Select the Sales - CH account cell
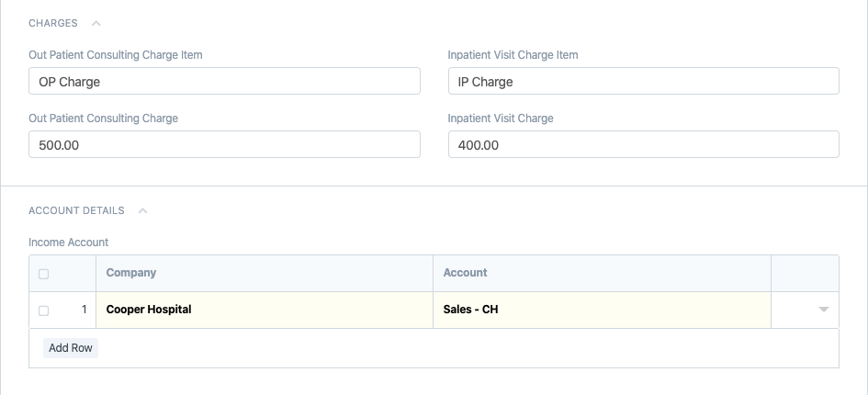The image size is (868, 395). pos(601,310)
